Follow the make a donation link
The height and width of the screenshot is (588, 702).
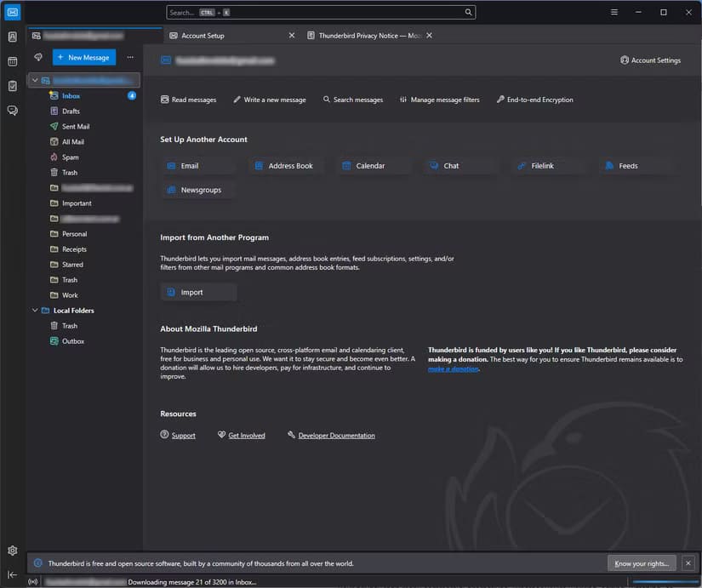point(453,369)
